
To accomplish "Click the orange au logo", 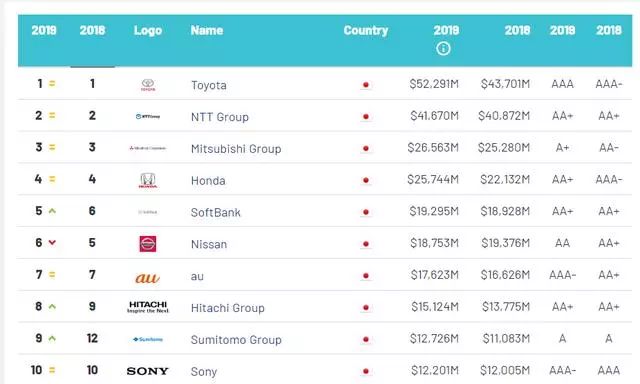I will click(x=147, y=278).
